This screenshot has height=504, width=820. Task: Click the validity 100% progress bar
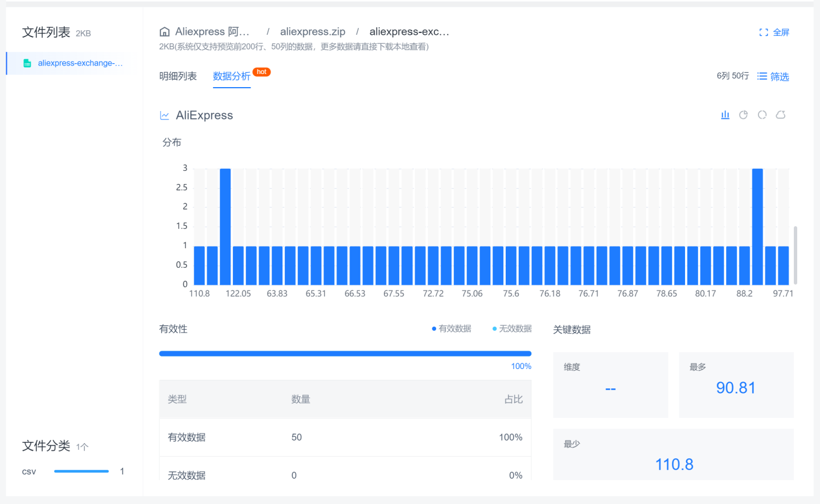pos(345,354)
